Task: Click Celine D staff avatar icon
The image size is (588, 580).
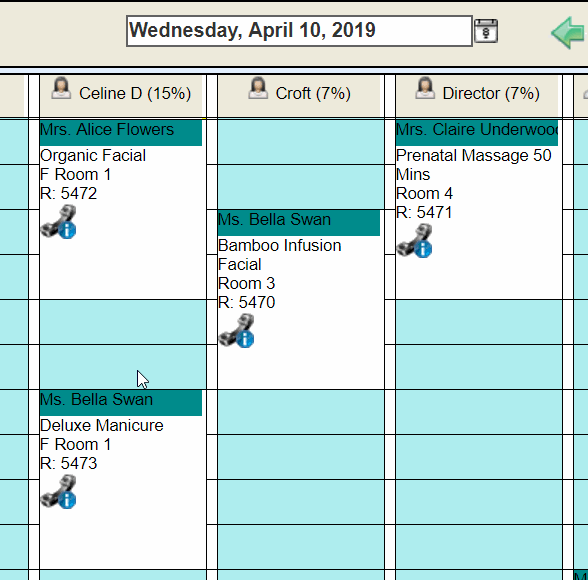Action: coord(61,88)
